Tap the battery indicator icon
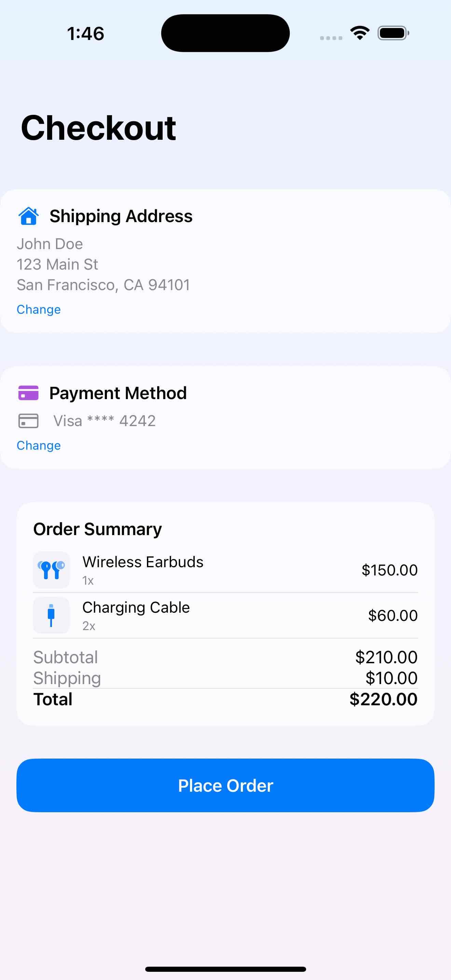 coord(393,33)
